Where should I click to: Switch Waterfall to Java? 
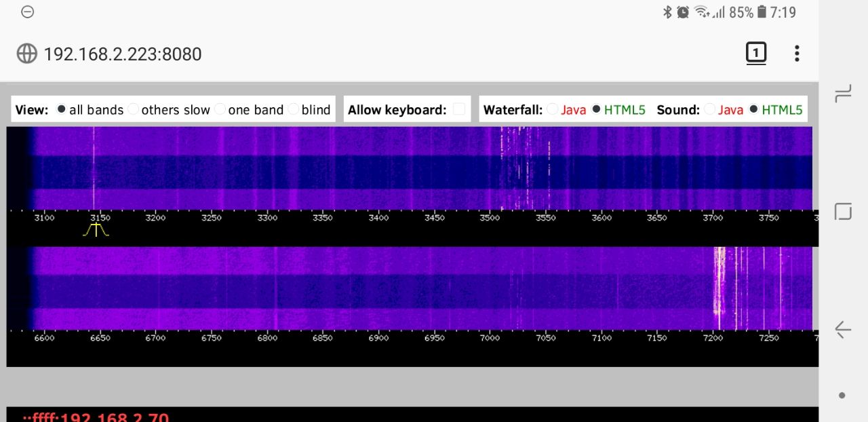pos(553,109)
